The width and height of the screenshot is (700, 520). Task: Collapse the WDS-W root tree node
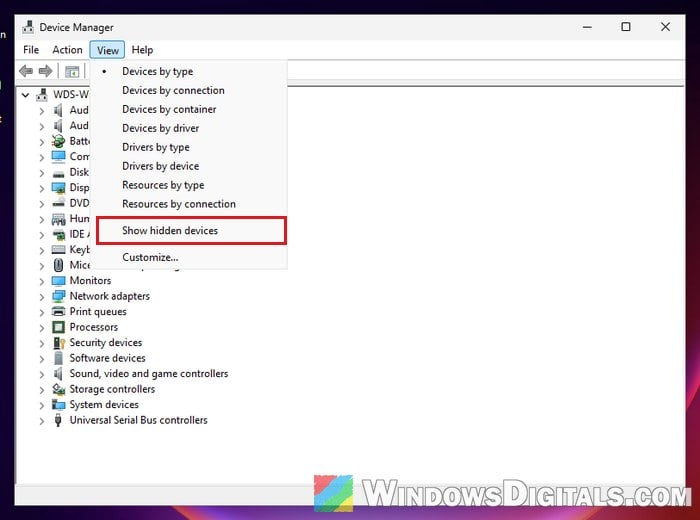coord(25,95)
